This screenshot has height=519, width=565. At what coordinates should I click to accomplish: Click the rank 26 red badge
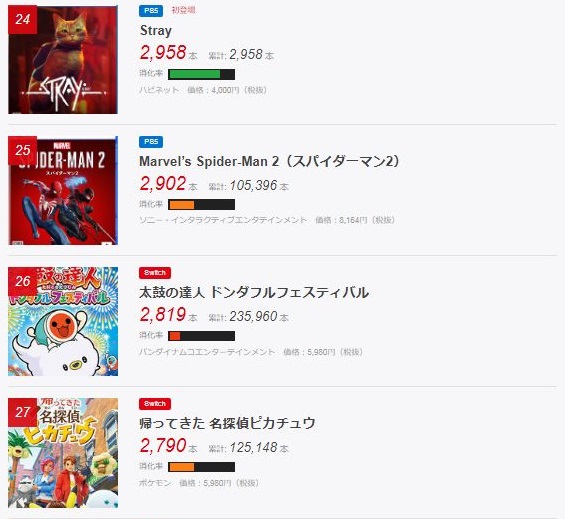pyautogui.click(x=22, y=281)
